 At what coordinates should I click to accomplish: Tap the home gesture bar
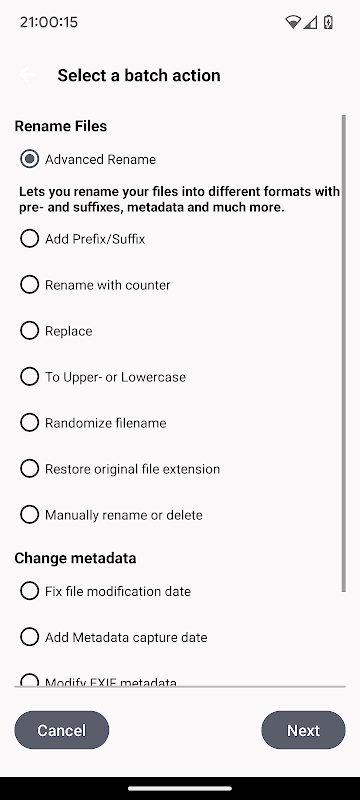180,788
